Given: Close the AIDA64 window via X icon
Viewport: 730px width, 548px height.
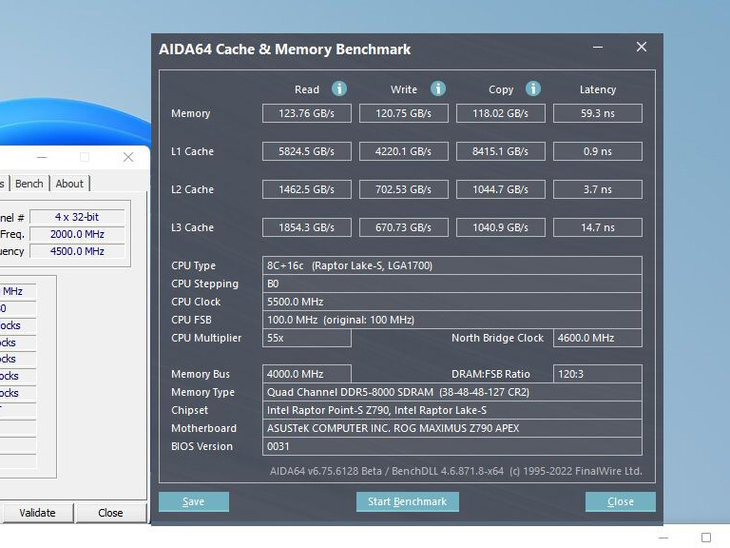Looking at the screenshot, I should click(x=642, y=47).
